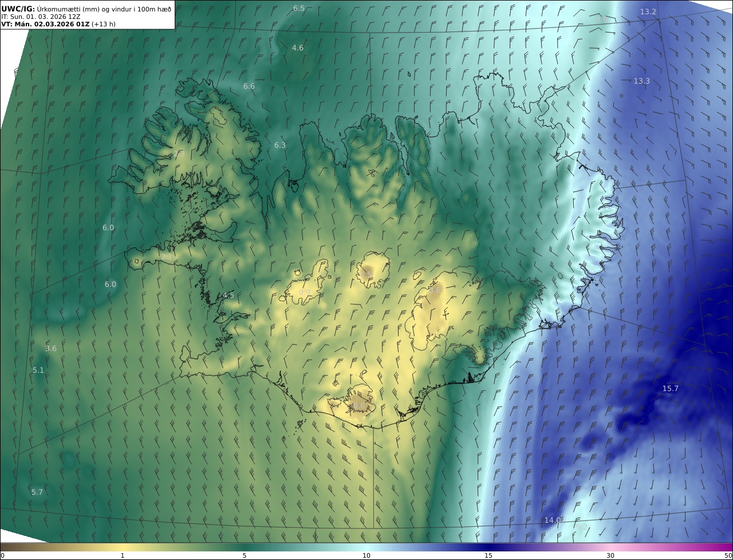Image resolution: width=733 pixels, height=560 pixels.
Task: Click the color scale tick label 30
Action: click(x=610, y=555)
